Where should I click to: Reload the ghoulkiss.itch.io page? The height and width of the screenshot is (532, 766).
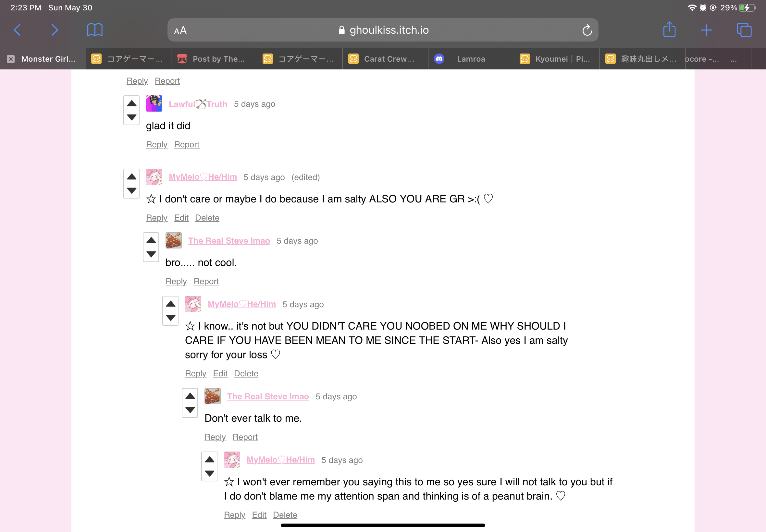tap(587, 30)
